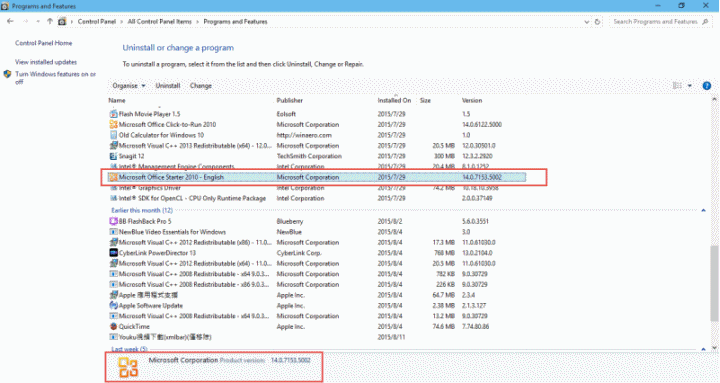Click the Programs and Features title bar icon

tap(5, 6)
